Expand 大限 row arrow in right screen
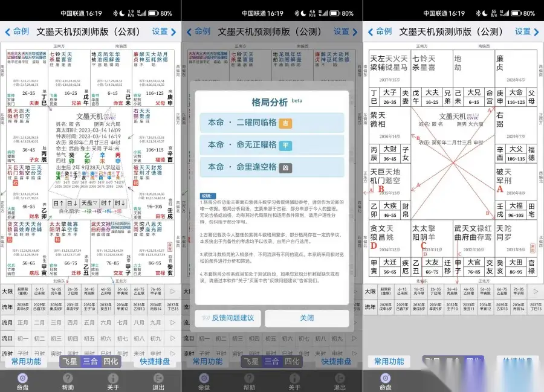 [536, 292]
